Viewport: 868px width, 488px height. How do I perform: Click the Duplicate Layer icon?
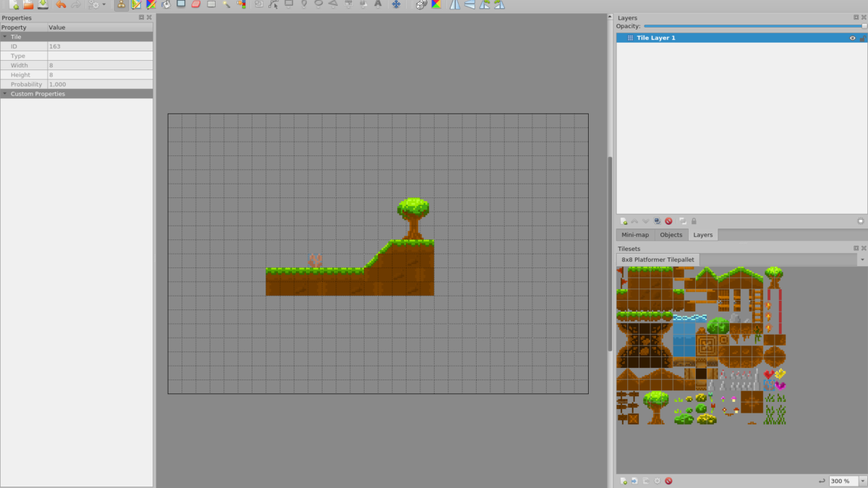tap(658, 221)
